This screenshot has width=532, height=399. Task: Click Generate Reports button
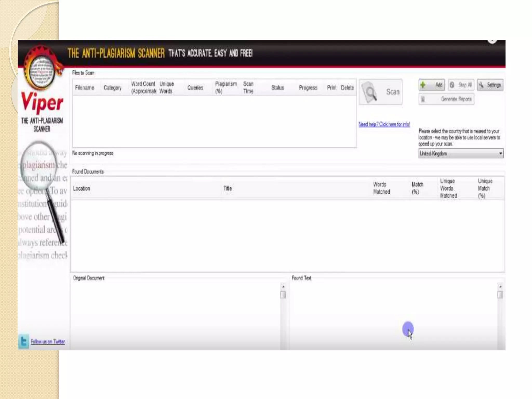pos(446,99)
